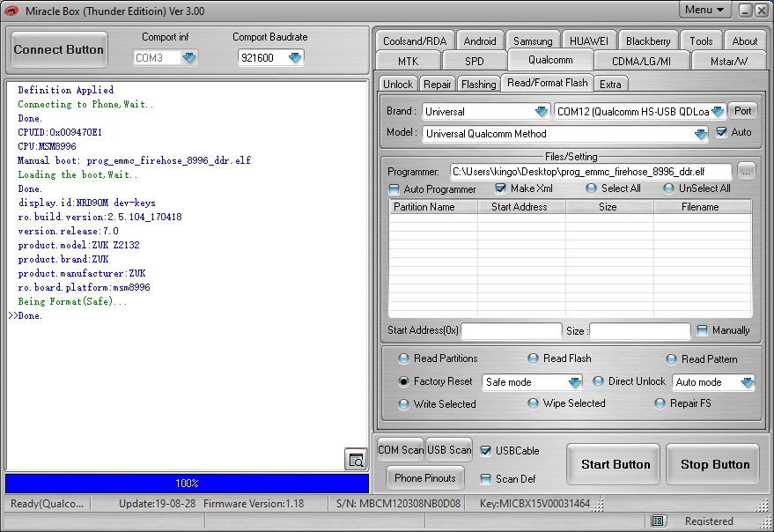Click the Filename column header

coord(703,207)
